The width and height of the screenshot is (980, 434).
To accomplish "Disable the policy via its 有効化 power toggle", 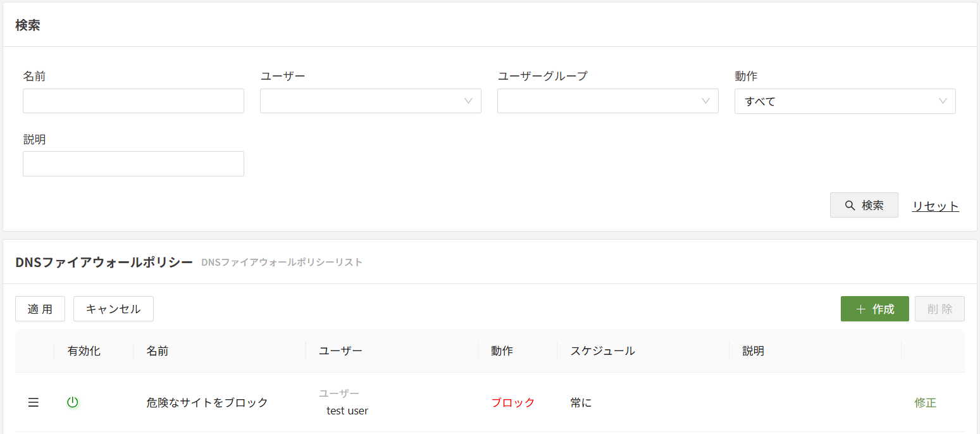I will 73,402.
